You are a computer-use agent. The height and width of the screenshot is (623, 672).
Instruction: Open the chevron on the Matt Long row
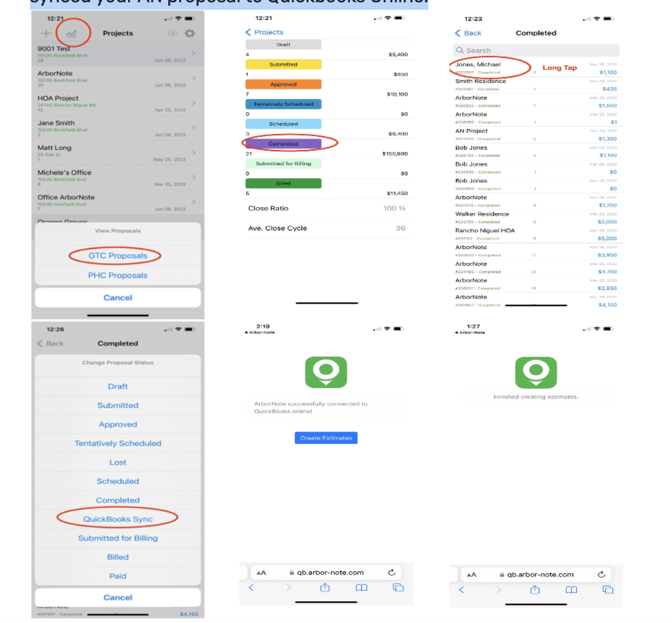194,153
